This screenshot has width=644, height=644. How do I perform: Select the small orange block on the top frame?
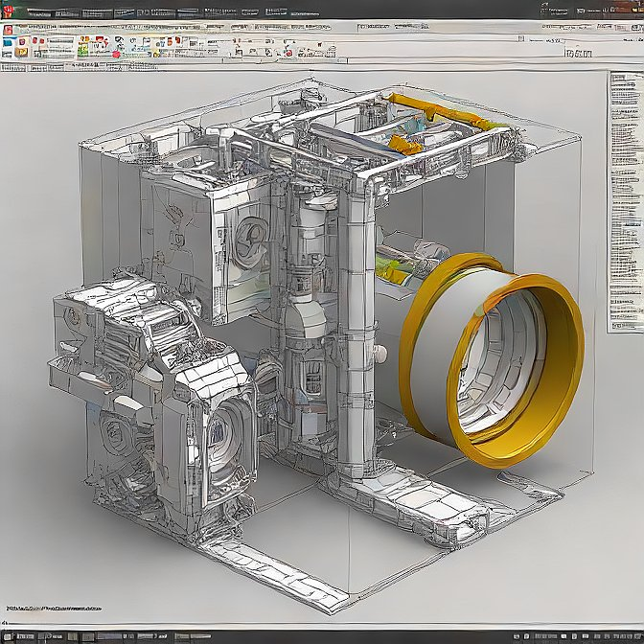point(405,145)
